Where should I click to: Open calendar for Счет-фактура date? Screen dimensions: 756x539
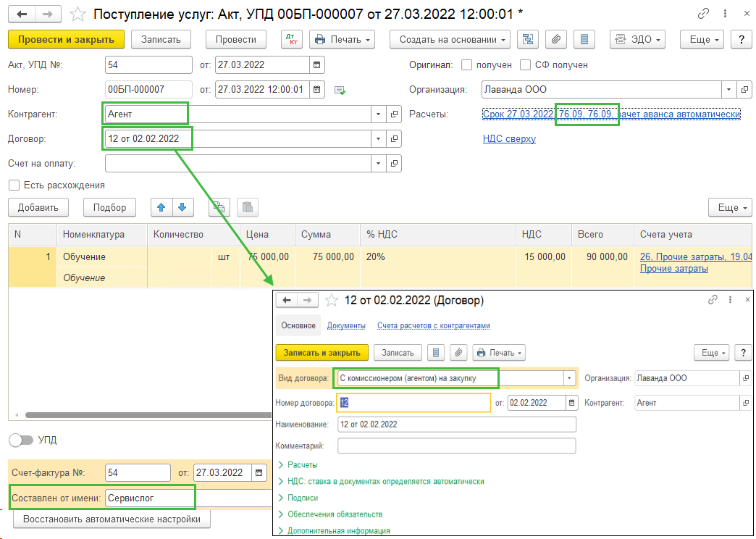(x=259, y=472)
